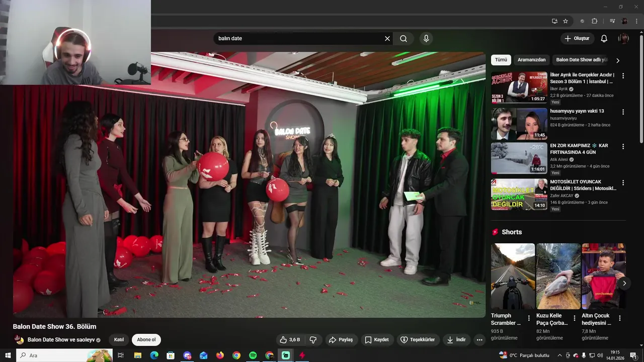
Task: Open Spotify from taskbar
Action: point(253,355)
